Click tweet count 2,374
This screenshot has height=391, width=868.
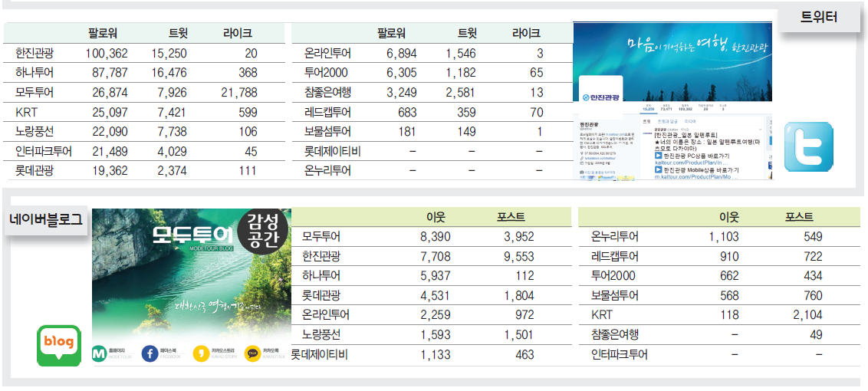tap(173, 170)
